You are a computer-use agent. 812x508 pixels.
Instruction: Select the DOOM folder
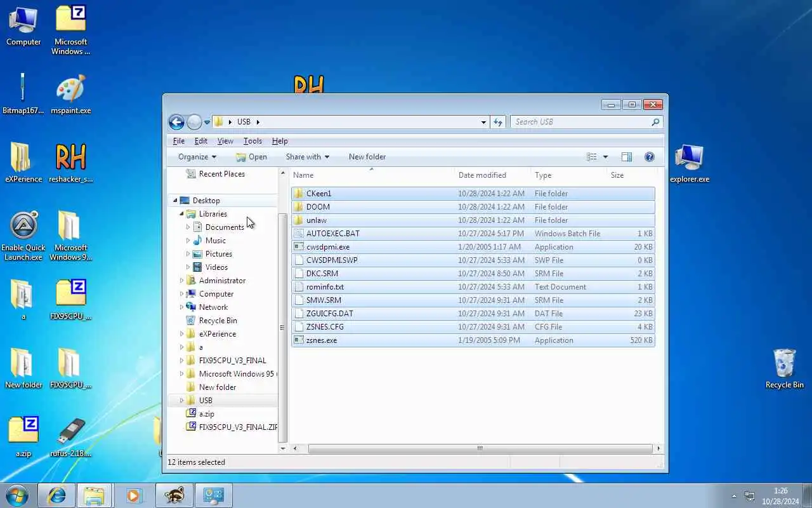pos(473,207)
